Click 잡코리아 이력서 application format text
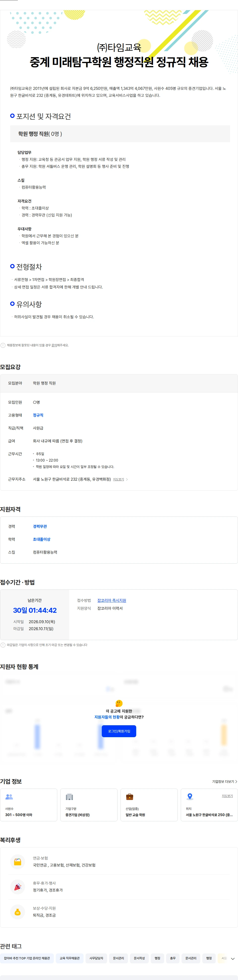The width and height of the screenshot is (238, 980). coord(110,608)
